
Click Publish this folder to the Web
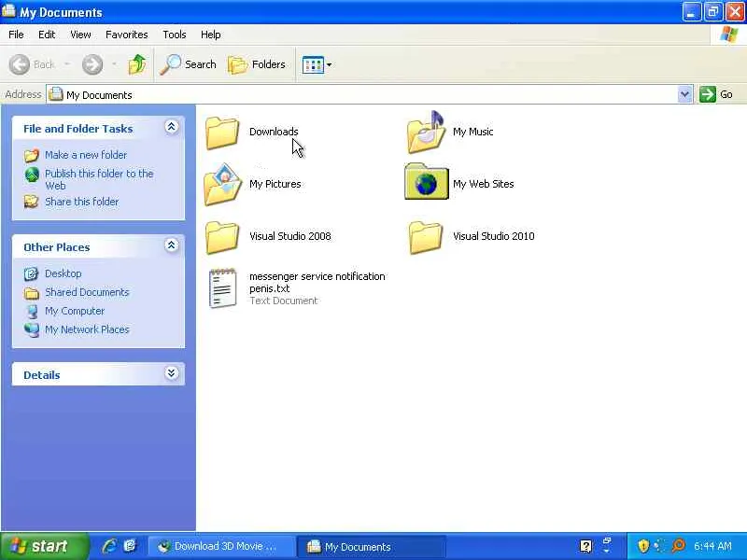click(99, 179)
